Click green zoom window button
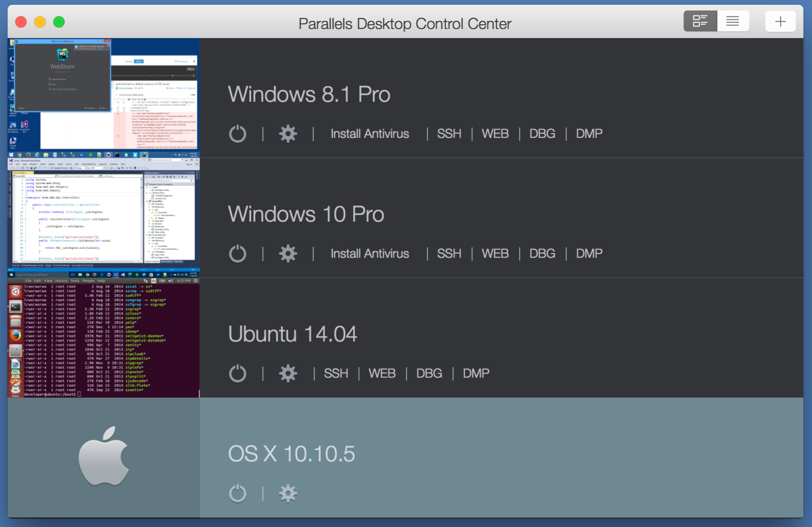 pos(59,22)
